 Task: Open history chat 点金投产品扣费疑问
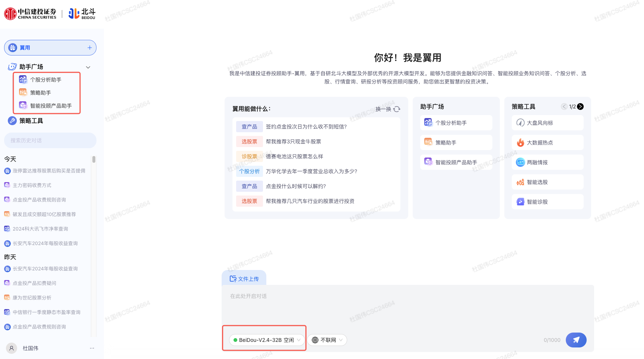coord(30,283)
